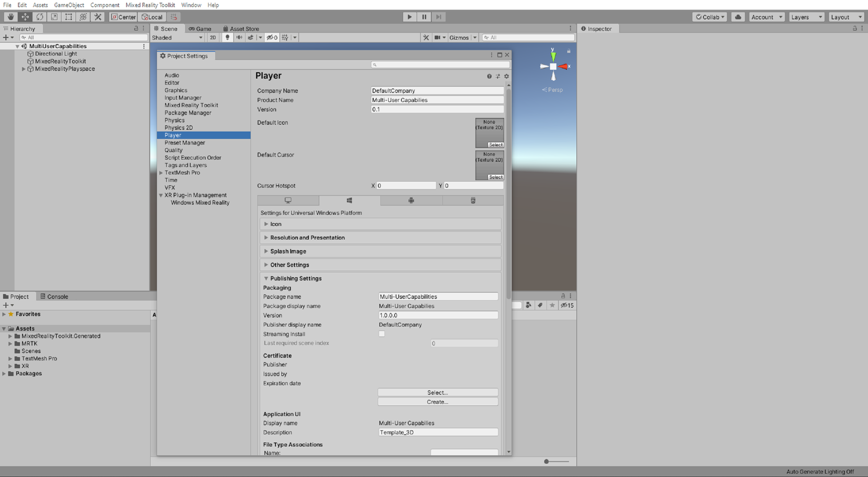Click the Pause button in toolbar

(x=424, y=17)
